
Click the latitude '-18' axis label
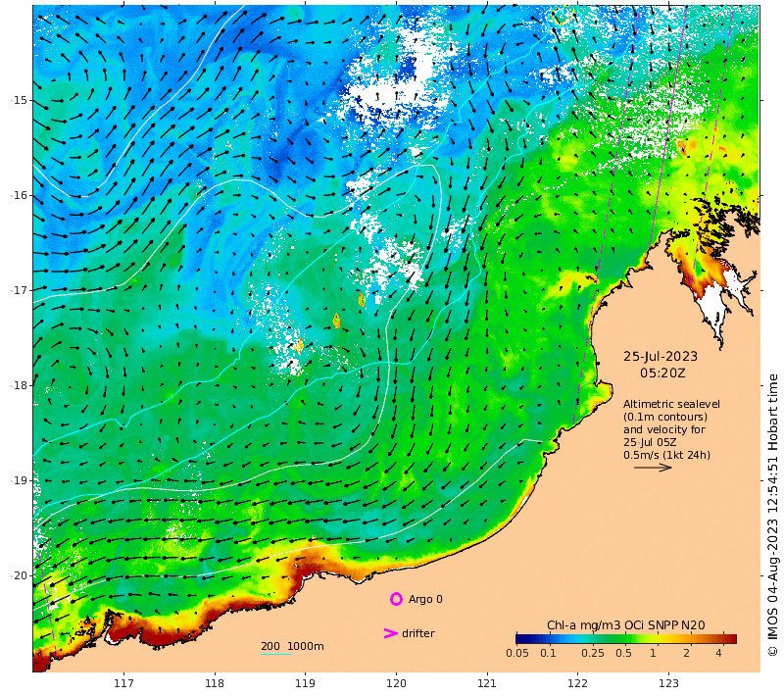pyautogui.click(x=19, y=385)
